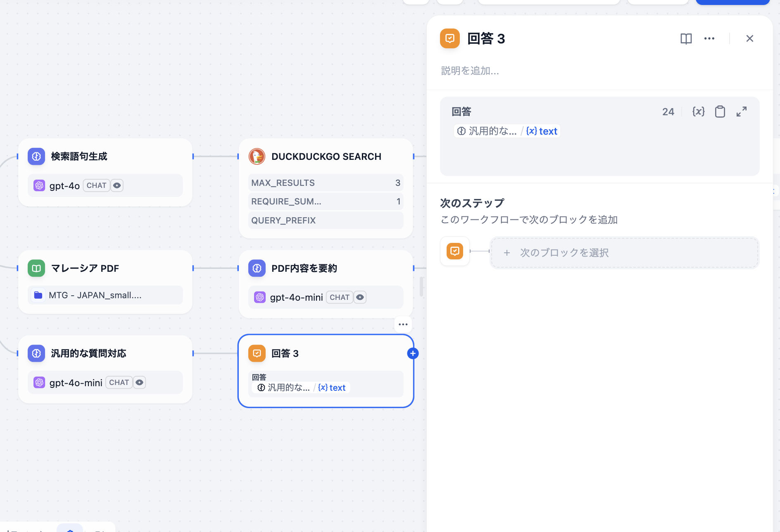Image resolution: width=780 pixels, height=532 pixels.
Task: Click the 検索語句生成 LLM node icon
Action: (36, 156)
